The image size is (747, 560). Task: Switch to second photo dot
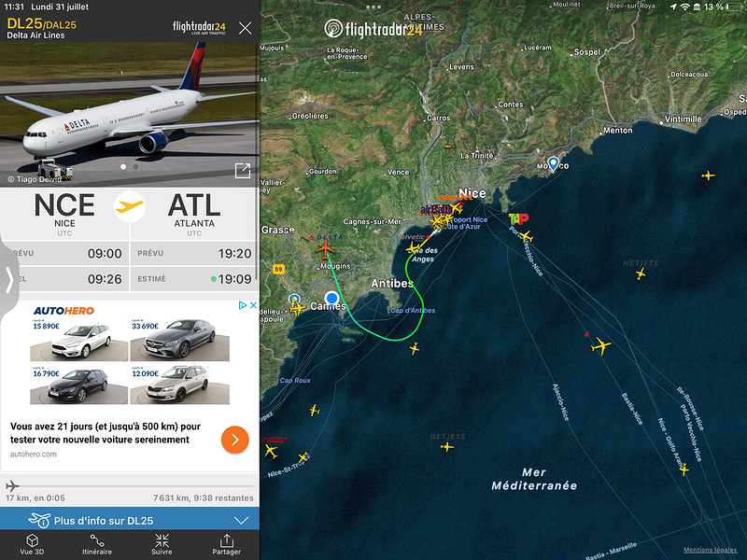[x=135, y=167]
